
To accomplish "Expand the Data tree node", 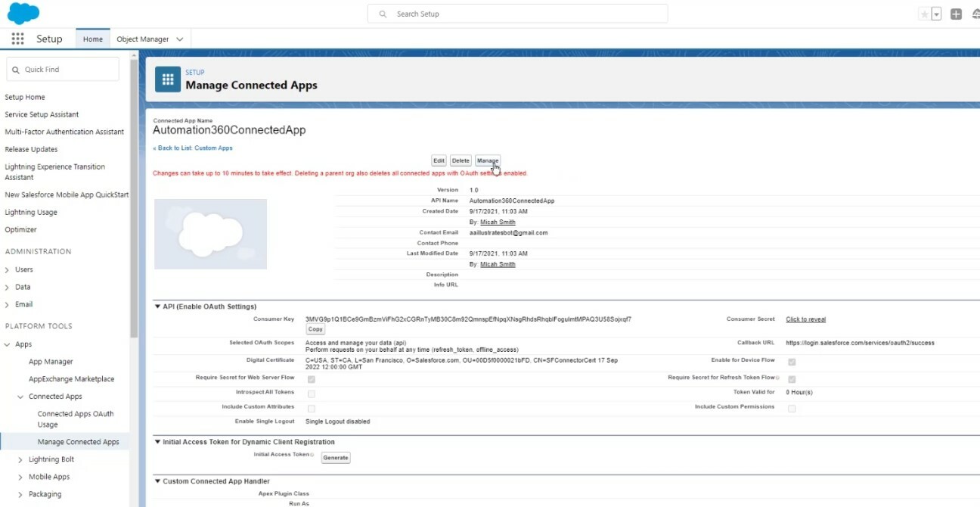I will [x=8, y=287].
